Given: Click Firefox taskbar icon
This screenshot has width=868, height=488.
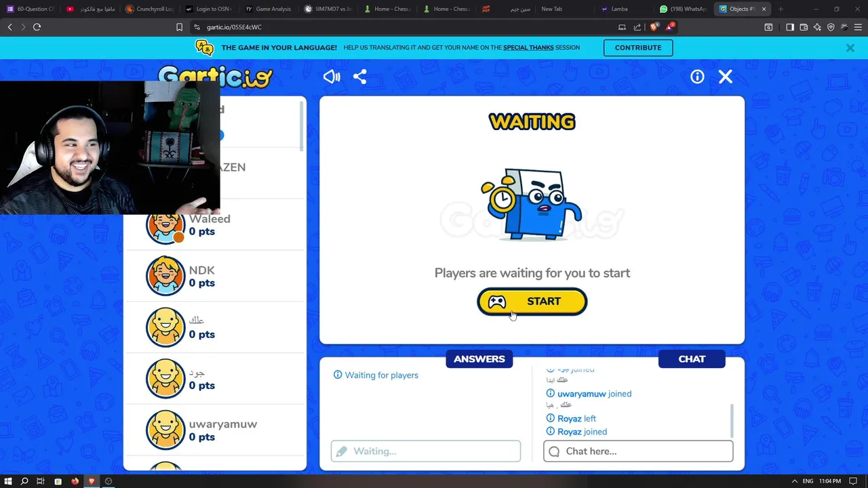Looking at the screenshot, I should click(x=75, y=481).
